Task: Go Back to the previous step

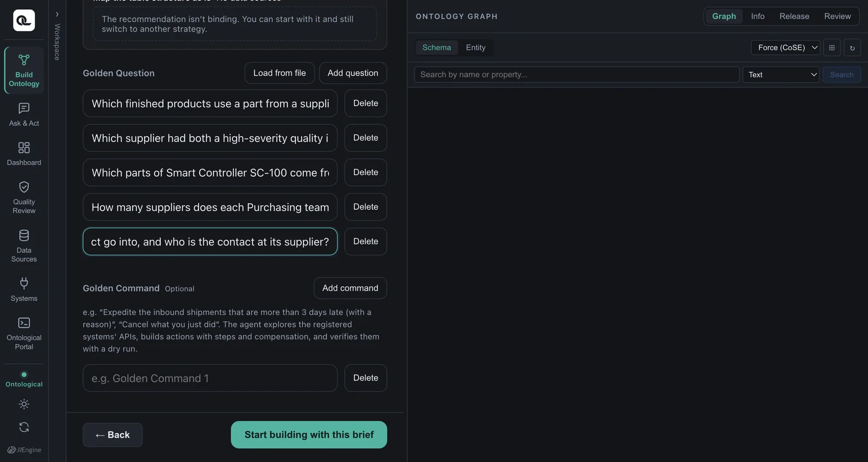Action: pyautogui.click(x=112, y=435)
